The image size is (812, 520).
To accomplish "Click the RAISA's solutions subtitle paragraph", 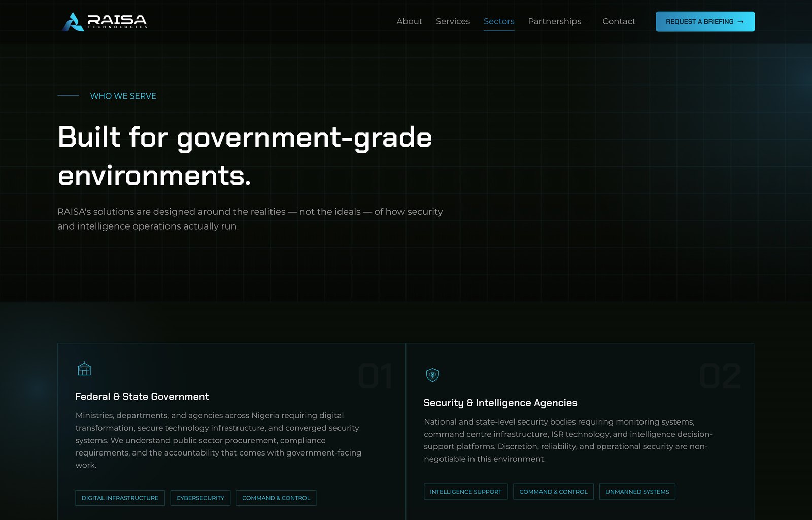I will click(x=250, y=219).
